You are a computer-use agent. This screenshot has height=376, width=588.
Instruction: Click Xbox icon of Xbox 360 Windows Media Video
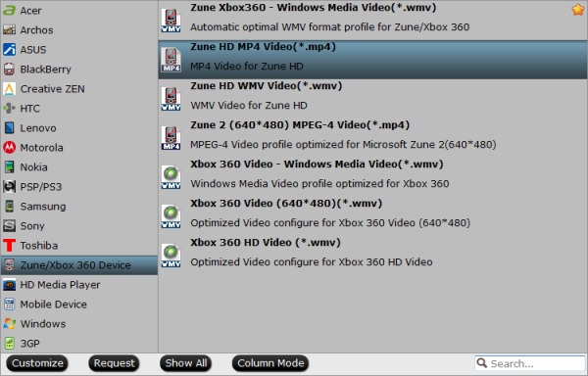(171, 177)
